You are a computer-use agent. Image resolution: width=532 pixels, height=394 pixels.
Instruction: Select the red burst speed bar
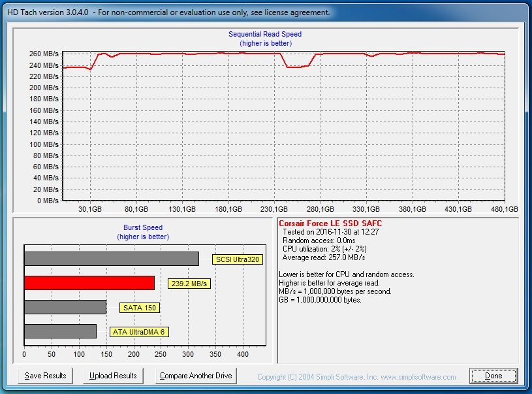[x=89, y=283]
